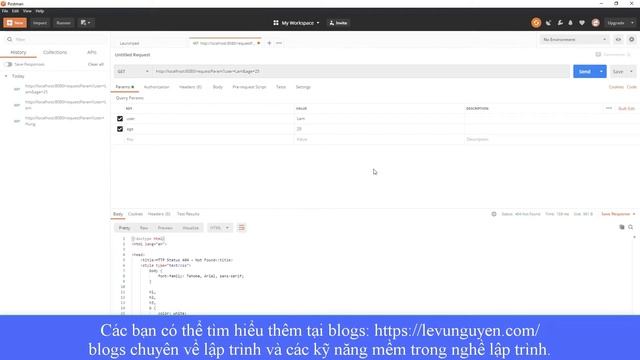Click the orange sync status icon
640x360 pixels.
[x=536, y=23]
